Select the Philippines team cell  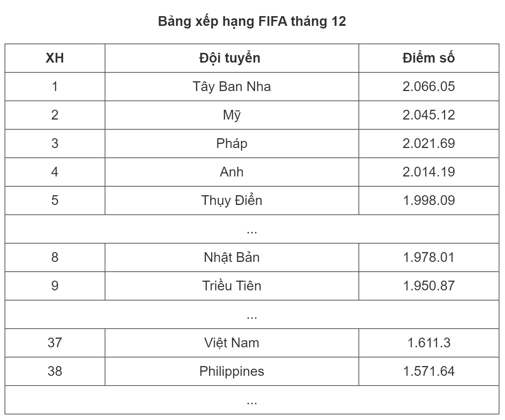coord(232,371)
